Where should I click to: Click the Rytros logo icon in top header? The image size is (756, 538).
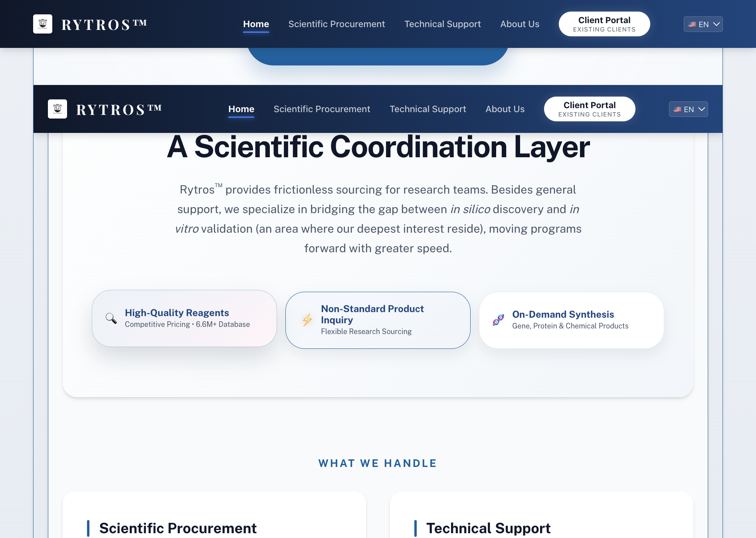43,24
